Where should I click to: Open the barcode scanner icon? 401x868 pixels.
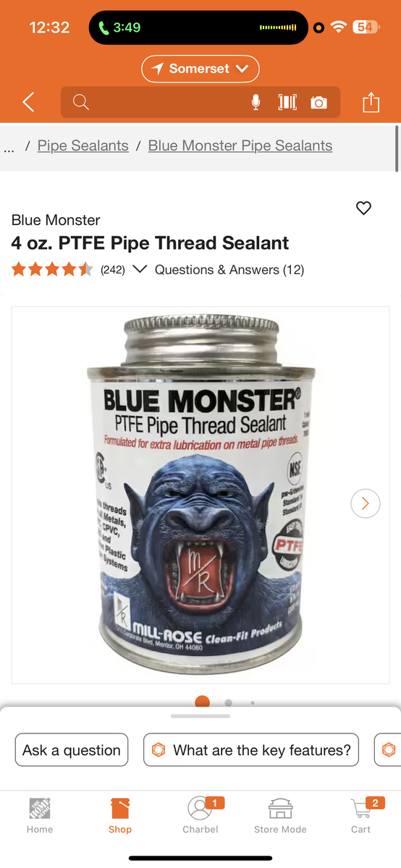click(x=287, y=103)
